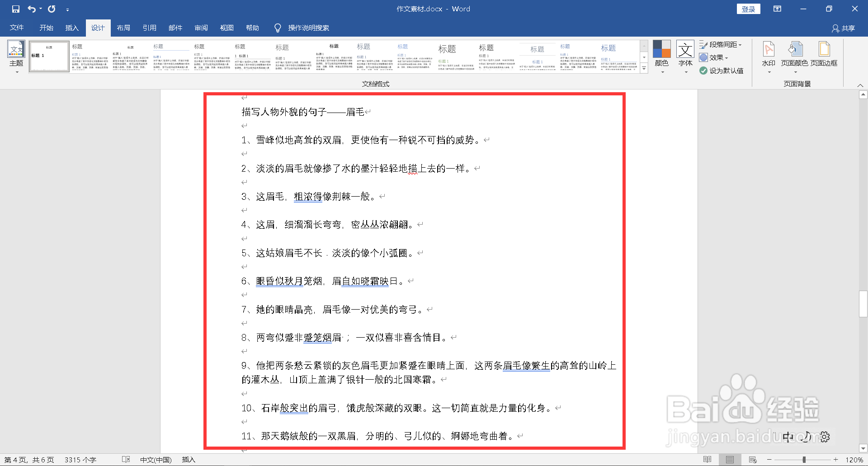Click the vertical scrollbar down arrow
This screenshot has width=868, height=466.
point(863,448)
